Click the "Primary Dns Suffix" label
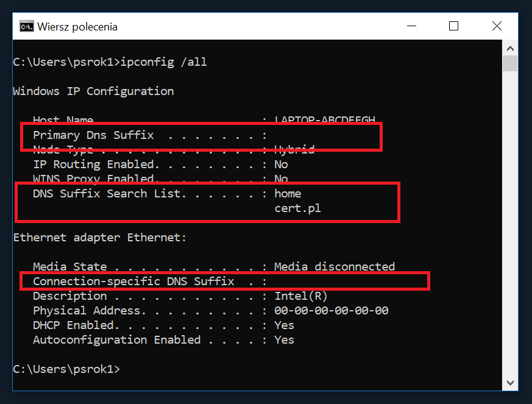The height and width of the screenshot is (404, 532). (93, 135)
